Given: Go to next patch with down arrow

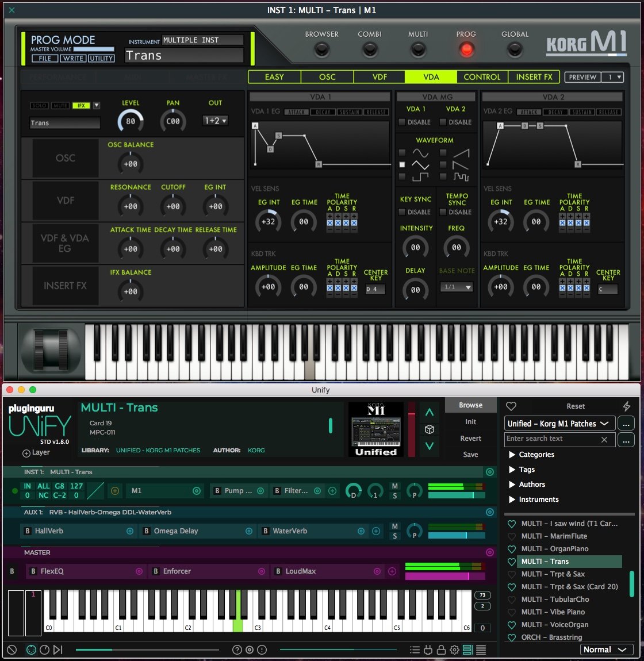Looking at the screenshot, I should [430, 445].
